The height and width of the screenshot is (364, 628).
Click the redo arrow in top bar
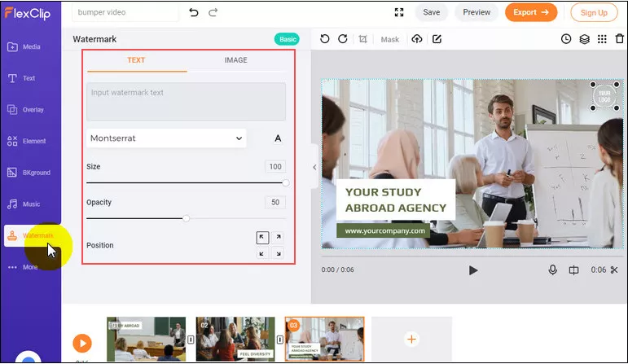point(213,12)
